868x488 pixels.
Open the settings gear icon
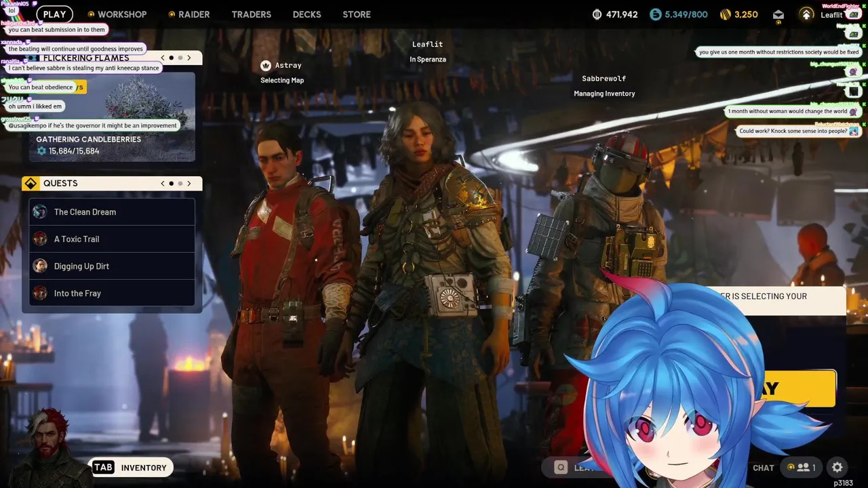pyautogui.click(x=837, y=467)
